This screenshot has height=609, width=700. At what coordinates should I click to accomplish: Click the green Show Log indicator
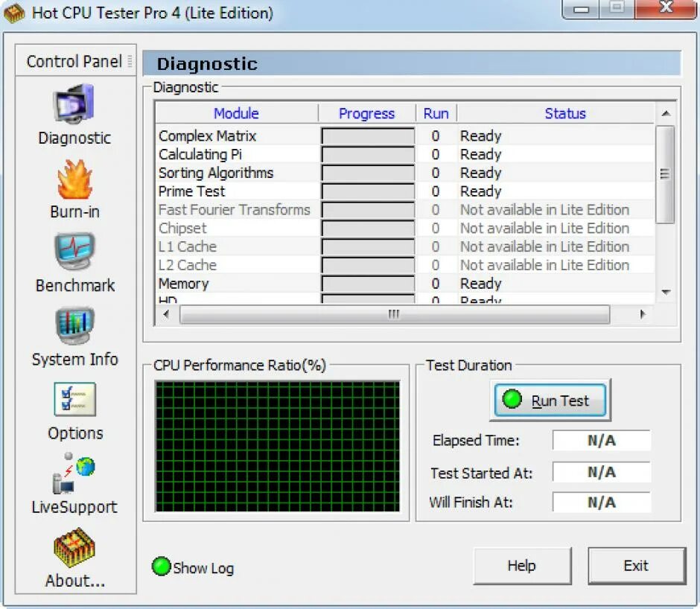(161, 567)
